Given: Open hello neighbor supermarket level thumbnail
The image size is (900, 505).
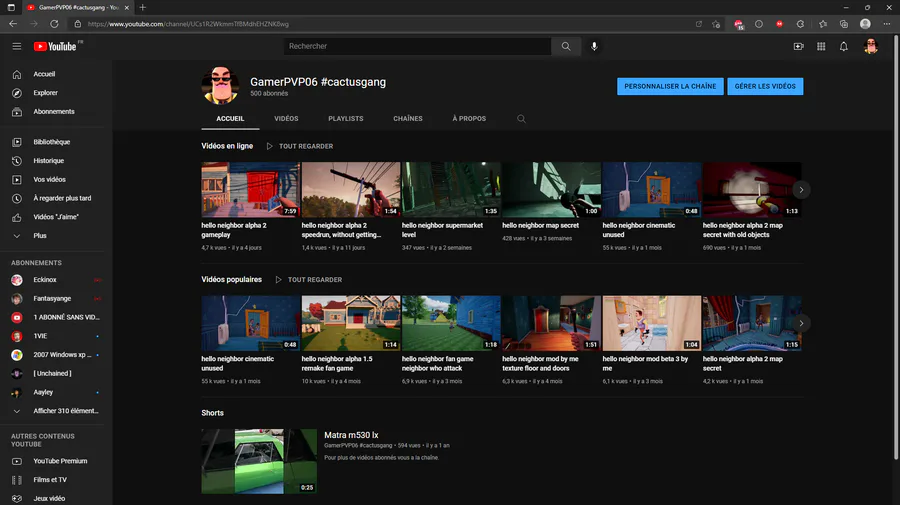Looking at the screenshot, I should click(451, 189).
